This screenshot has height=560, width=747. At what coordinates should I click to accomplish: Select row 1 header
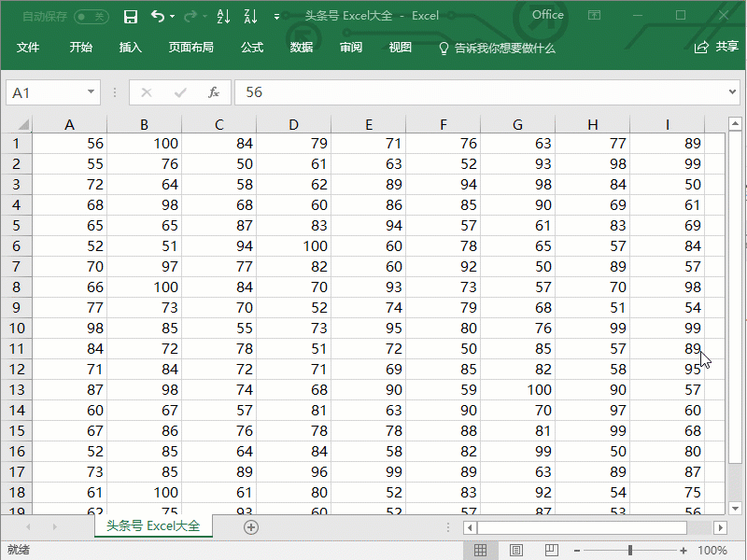[x=17, y=144]
